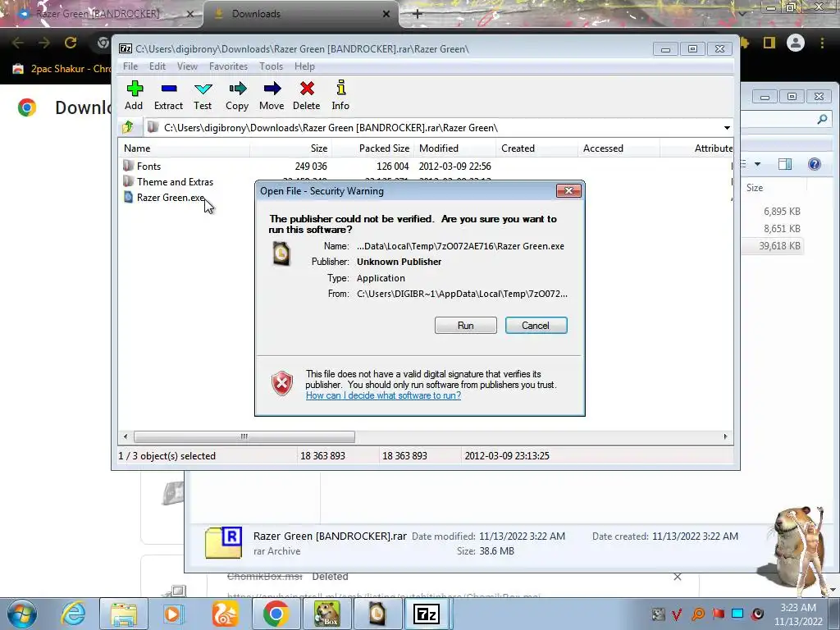Screen dimensions: 840x630
Task: Sort by the Accessed column
Action: tap(619, 148)
